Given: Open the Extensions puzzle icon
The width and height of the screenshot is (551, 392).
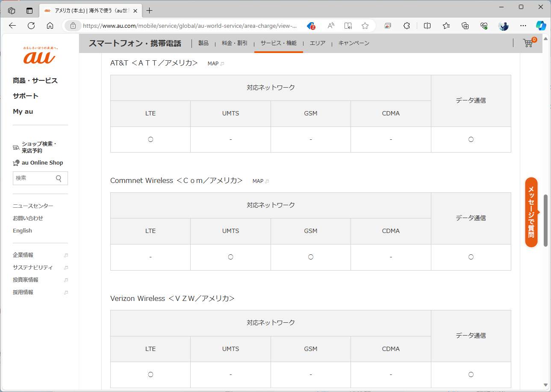Looking at the screenshot, I should [x=407, y=26].
